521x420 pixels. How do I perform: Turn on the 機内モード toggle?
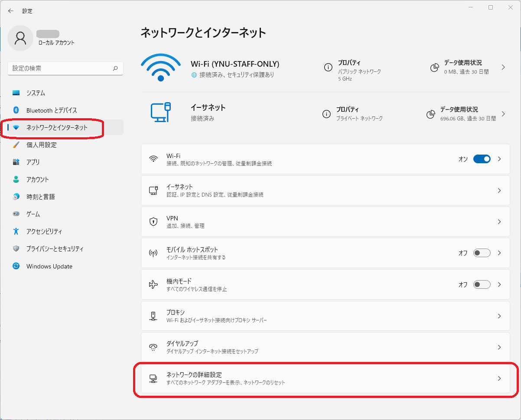pos(482,284)
